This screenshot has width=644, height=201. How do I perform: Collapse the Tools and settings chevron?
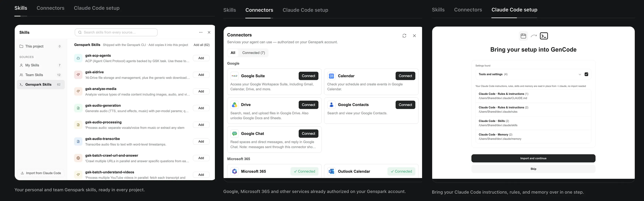point(580,74)
